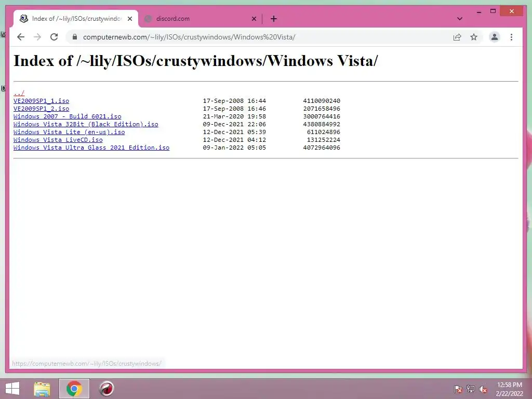Click the date 09-Jan-2022 05:05
Viewport: 532px width, 399px height.
click(234, 148)
